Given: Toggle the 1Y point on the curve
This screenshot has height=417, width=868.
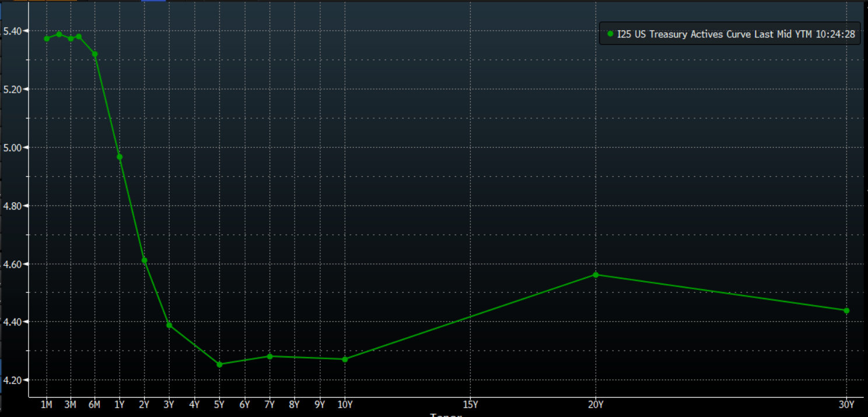Looking at the screenshot, I should (x=118, y=156).
